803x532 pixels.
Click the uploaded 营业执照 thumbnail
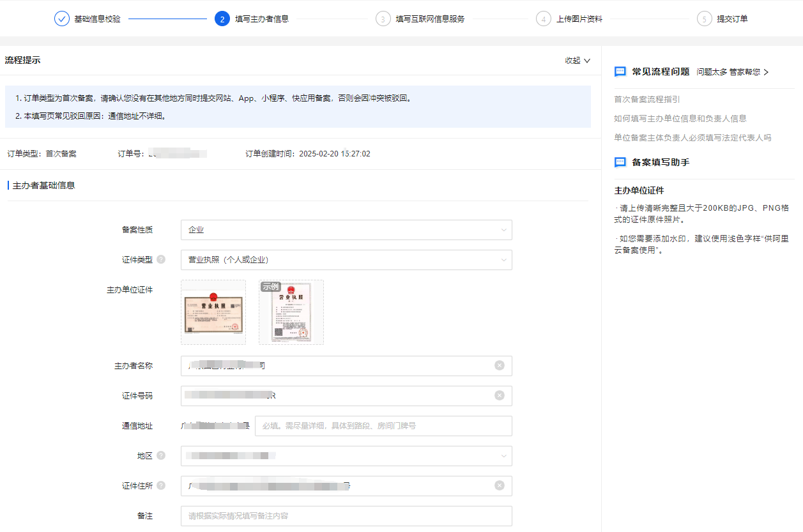pyautogui.click(x=213, y=312)
